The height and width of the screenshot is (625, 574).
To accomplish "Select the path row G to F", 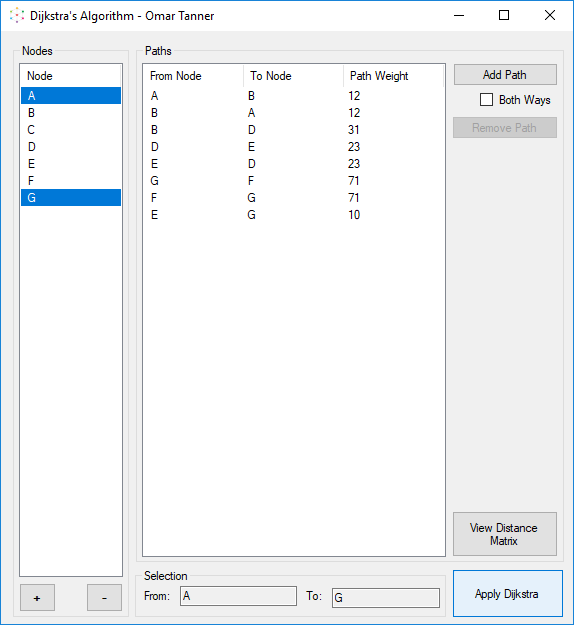I will pos(294,181).
